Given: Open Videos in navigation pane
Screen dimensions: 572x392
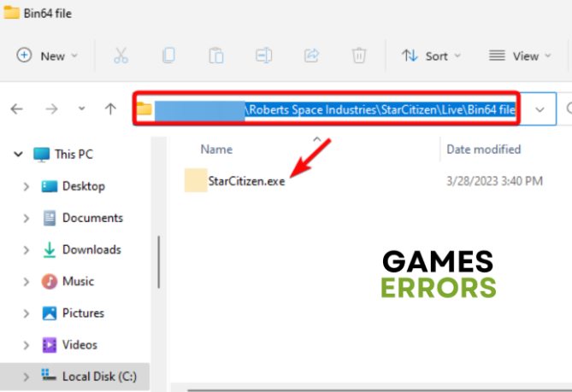Looking at the screenshot, I should pos(70,345).
